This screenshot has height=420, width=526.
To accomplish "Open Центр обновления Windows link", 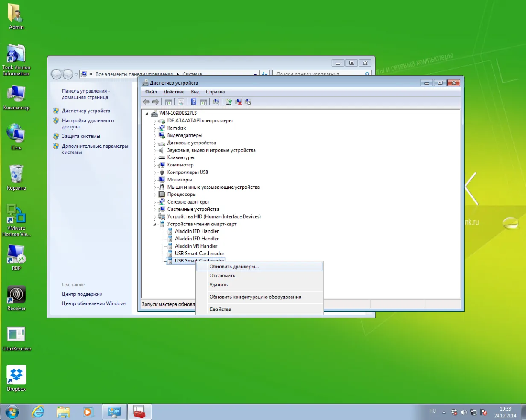I will tap(94, 303).
